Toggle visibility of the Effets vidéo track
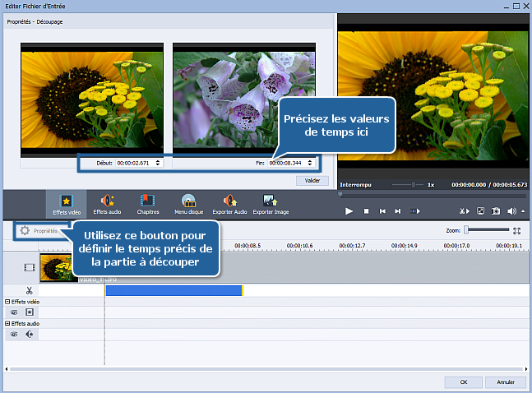Screen dimensions: 532x393 [x=14, y=312]
